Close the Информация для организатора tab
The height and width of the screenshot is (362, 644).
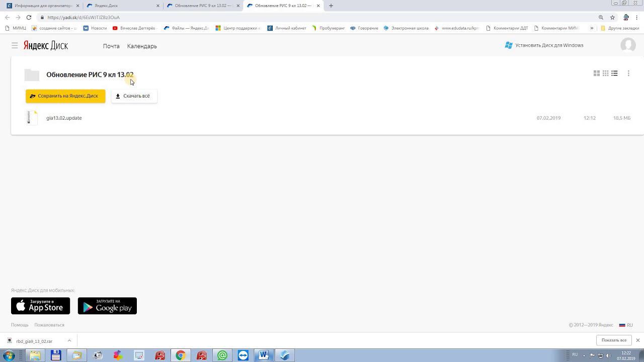[x=78, y=6]
